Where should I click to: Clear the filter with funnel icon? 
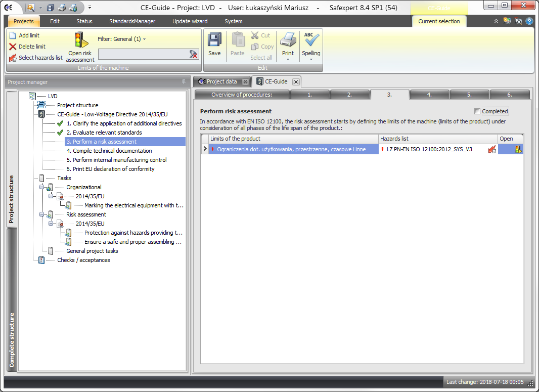[194, 54]
